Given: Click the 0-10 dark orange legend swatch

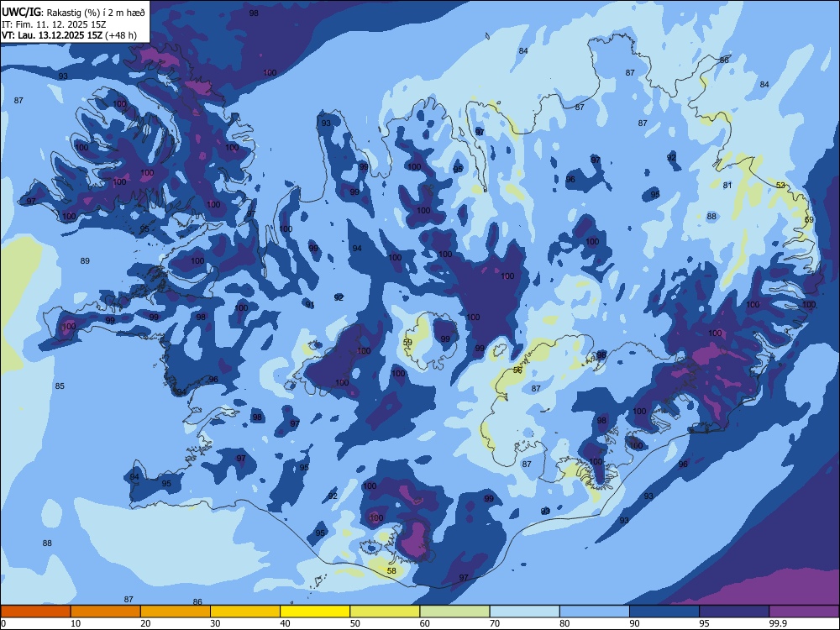Looking at the screenshot, I should click(x=35, y=612).
